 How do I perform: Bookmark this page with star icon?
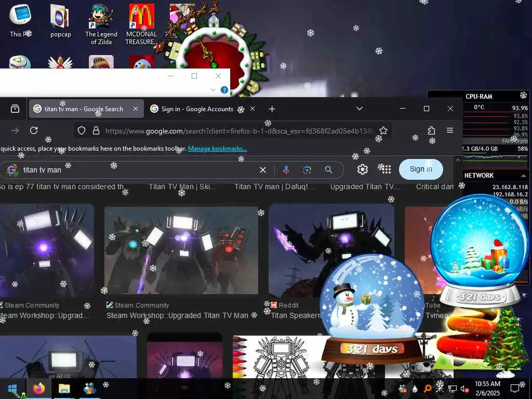click(x=383, y=130)
